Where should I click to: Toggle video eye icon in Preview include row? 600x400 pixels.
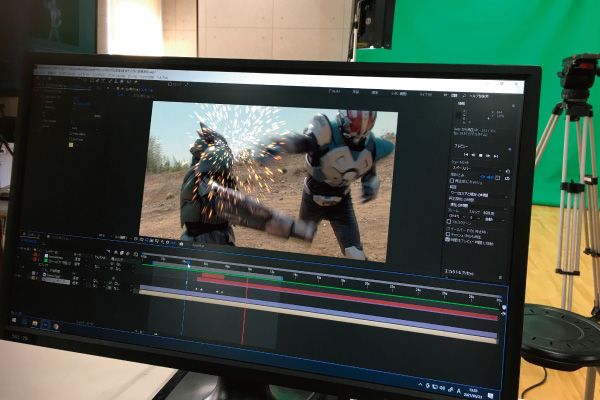(483, 177)
